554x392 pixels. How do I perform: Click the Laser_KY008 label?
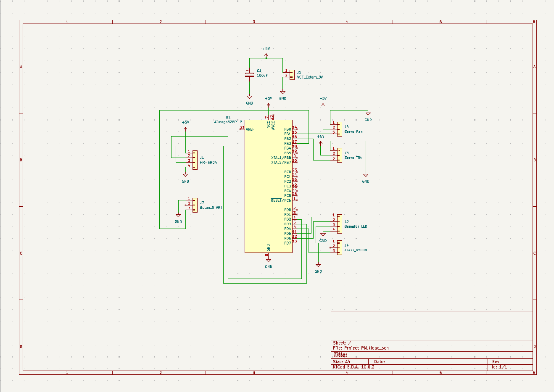tap(356, 250)
